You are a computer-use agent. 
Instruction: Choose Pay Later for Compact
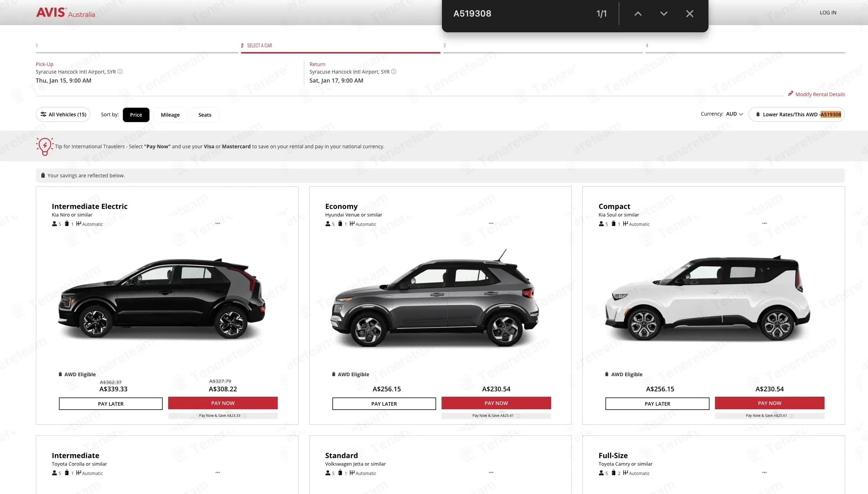pos(657,404)
